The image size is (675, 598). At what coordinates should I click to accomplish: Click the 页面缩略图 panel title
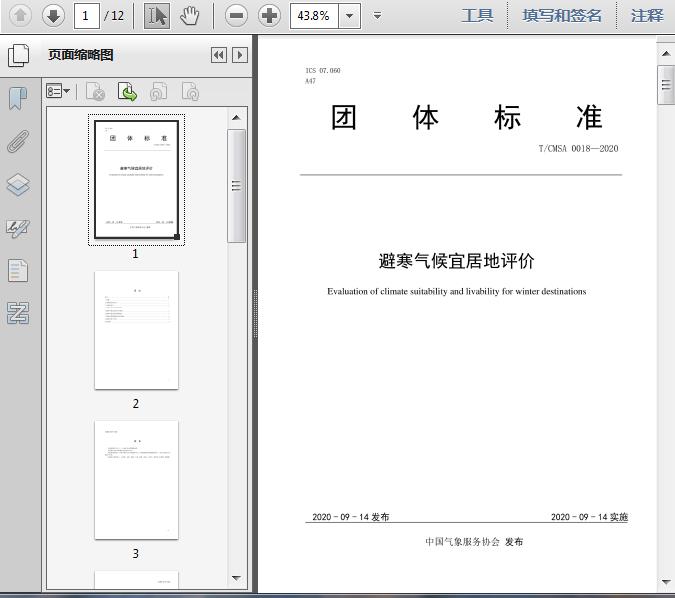click(x=81, y=55)
